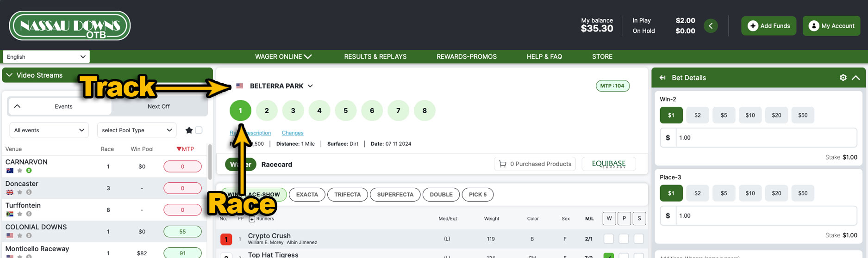Screen dimensions: 868x258
Task: Select $5 stake for Win-2
Action: pos(724,115)
